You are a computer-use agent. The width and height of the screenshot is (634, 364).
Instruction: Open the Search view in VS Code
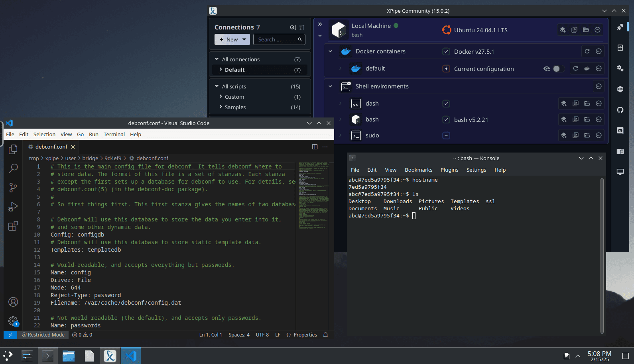13,168
